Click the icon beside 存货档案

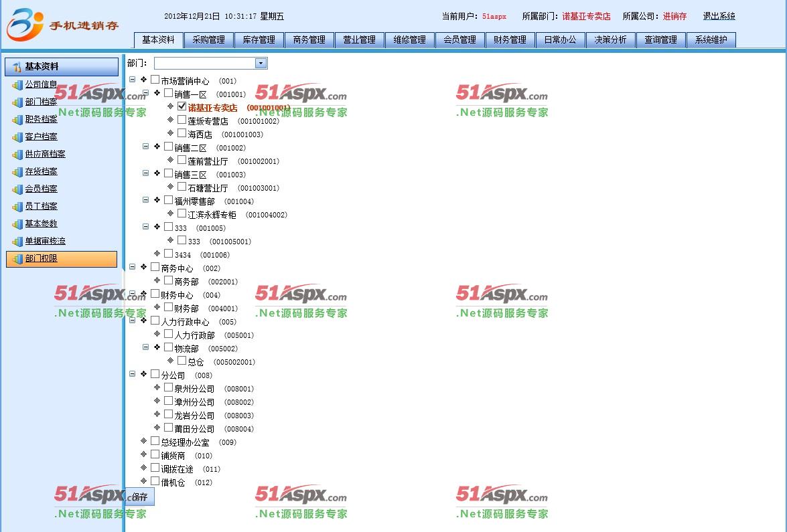(17, 172)
